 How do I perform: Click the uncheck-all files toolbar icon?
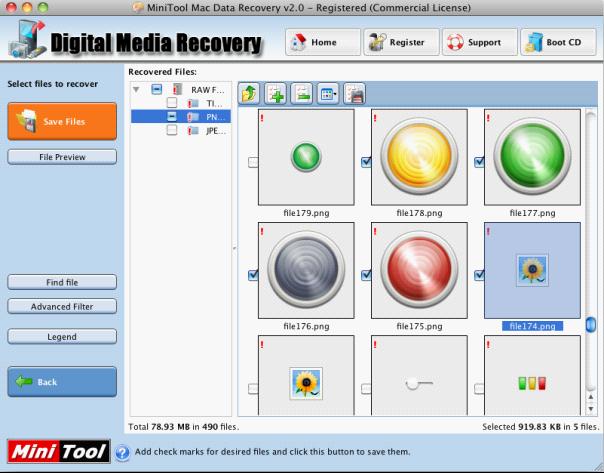[x=302, y=94]
